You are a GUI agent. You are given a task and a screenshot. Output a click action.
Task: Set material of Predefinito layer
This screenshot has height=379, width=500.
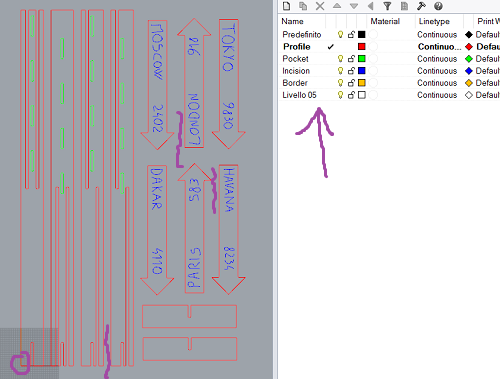373,34
